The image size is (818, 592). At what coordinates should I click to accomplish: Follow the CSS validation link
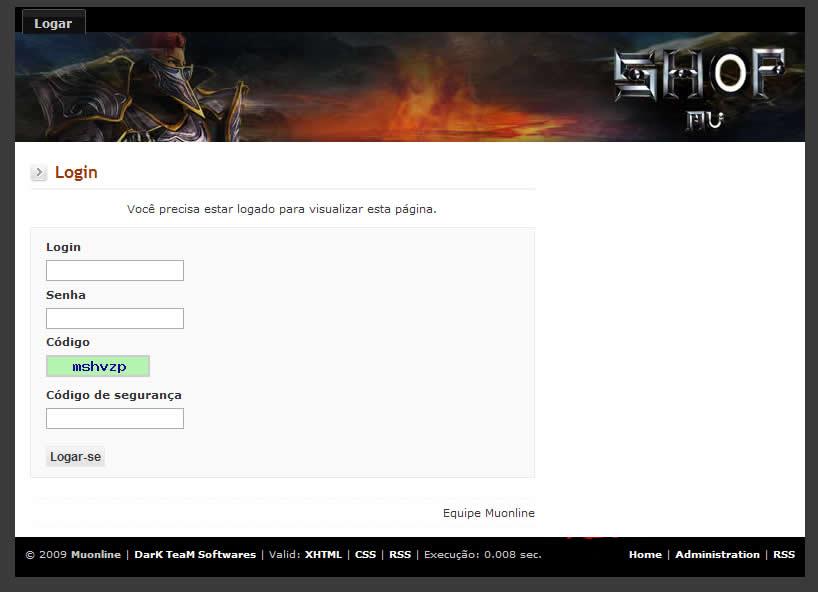point(365,554)
